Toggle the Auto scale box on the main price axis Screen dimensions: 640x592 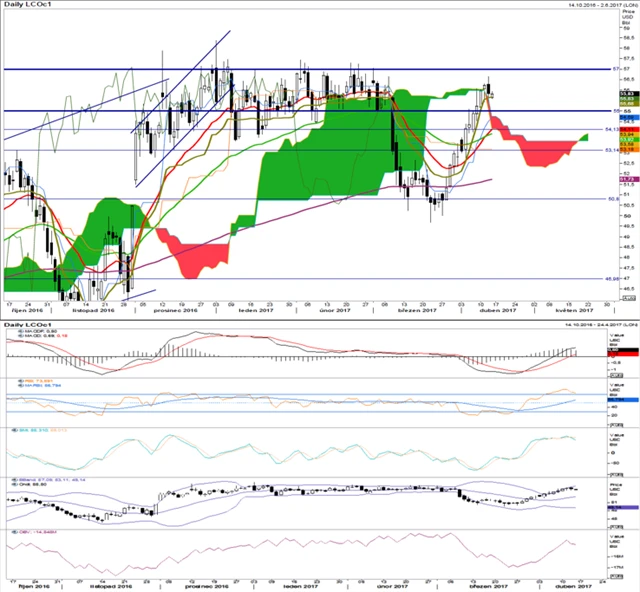click(629, 298)
